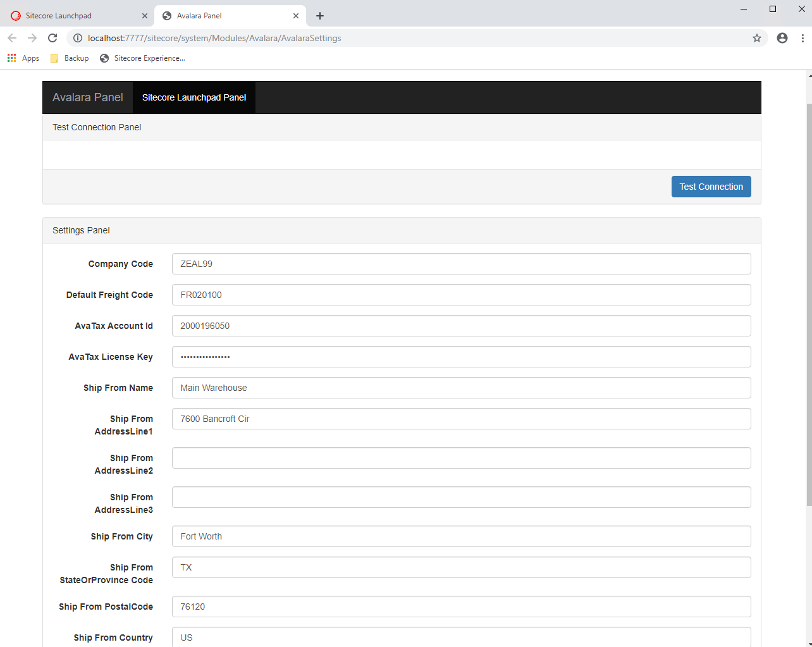Click the Ship From Country field
This screenshot has height=647, width=812.
pos(462,637)
